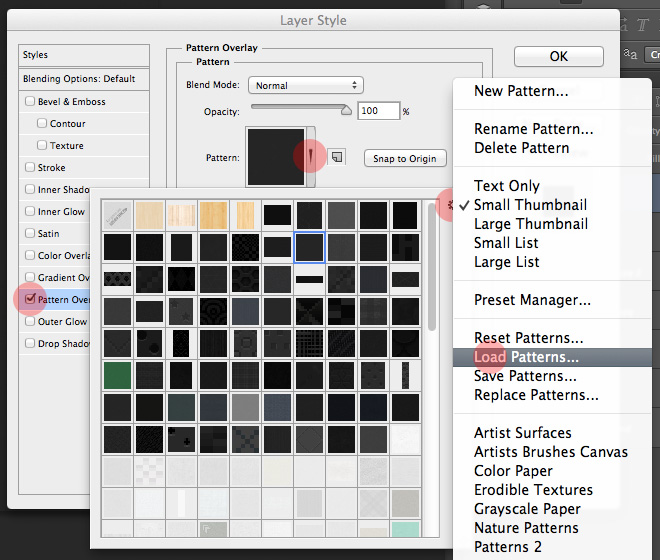660x560 pixels.
Task: Load Grayscale Paper pattern set
Action: 527,509
